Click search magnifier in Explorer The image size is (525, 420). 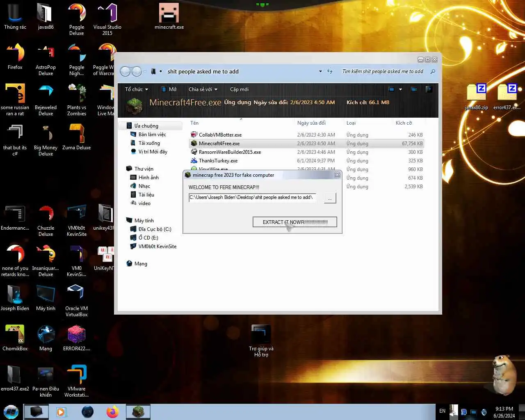click(x=433, y=71)
